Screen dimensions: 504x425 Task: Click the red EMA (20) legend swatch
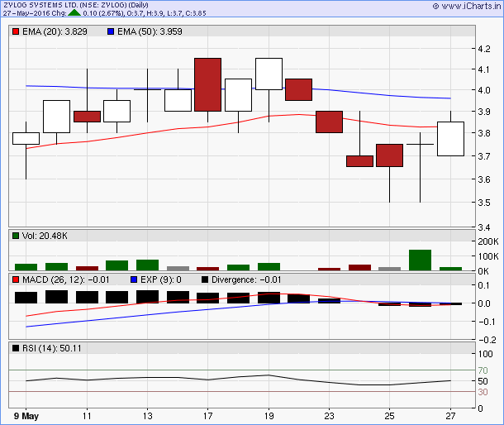pos(16,31)
